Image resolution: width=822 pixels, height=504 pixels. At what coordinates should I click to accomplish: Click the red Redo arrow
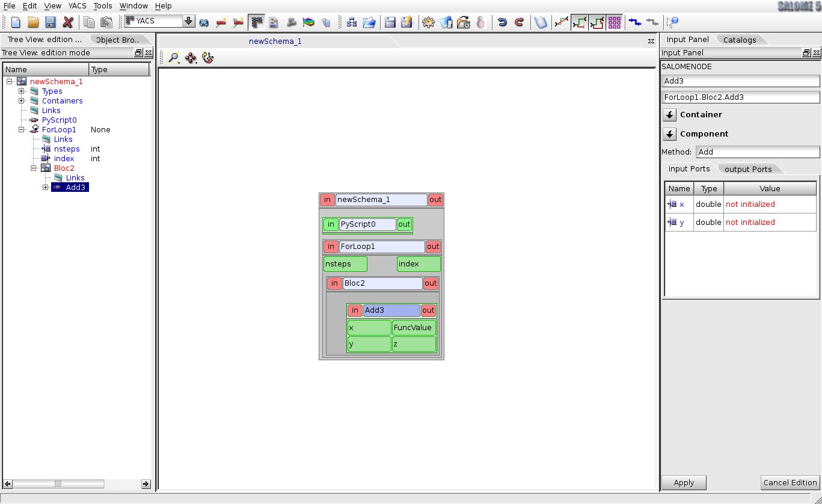click(x=520, y=22)
